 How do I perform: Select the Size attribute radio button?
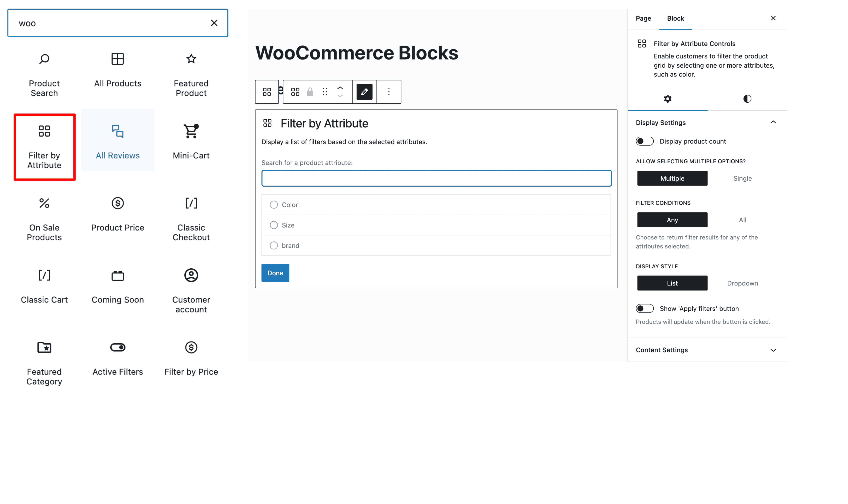[273, 225]
